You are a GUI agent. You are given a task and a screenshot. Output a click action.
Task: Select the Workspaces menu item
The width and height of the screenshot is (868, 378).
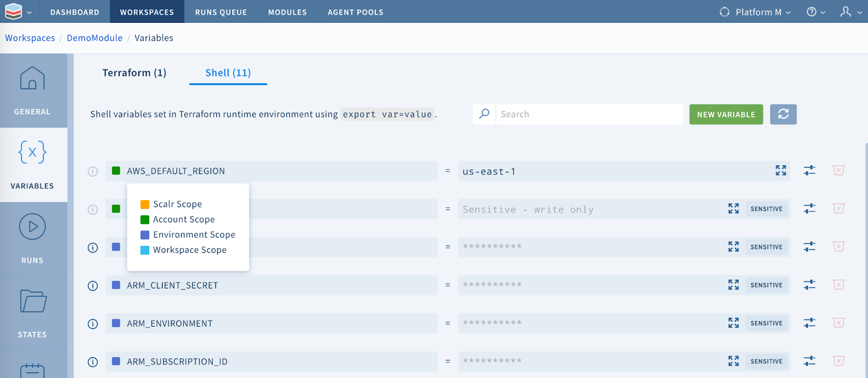pos(147,12)
